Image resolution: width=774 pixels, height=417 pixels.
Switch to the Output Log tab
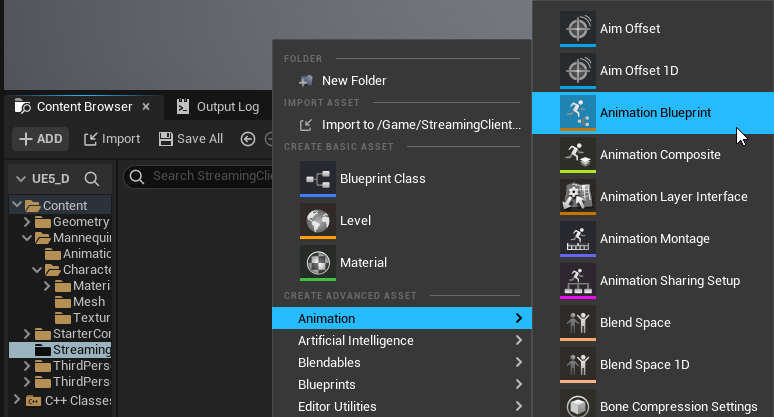(217, 107)
